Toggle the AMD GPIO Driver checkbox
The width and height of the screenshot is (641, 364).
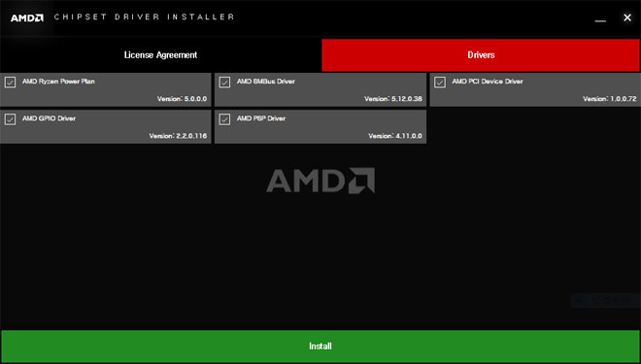(x=11, y=119)
